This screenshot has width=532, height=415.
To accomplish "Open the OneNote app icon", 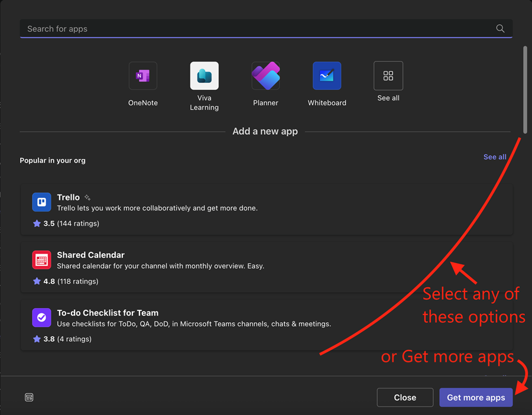I will tap(143, 76).
